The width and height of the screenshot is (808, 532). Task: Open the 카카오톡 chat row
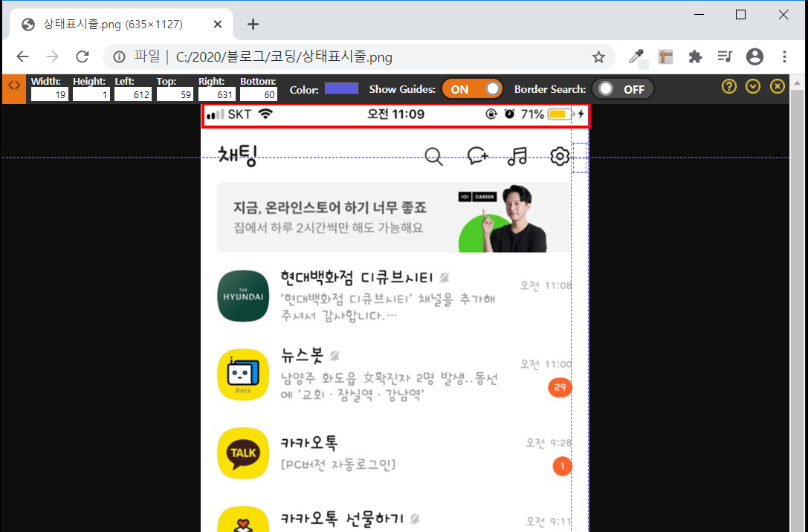pyautogui.click(x=395, y=454)
